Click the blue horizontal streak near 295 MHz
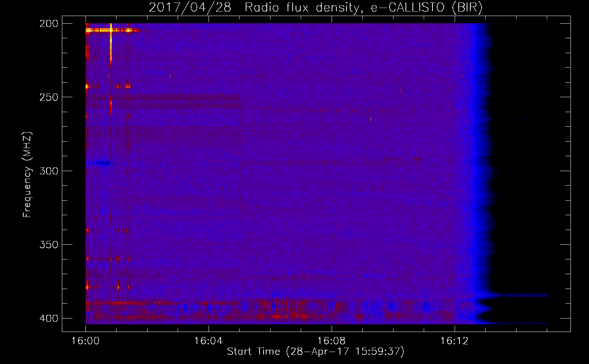Screen dimensions: 589x364 [x=99, y=163]
